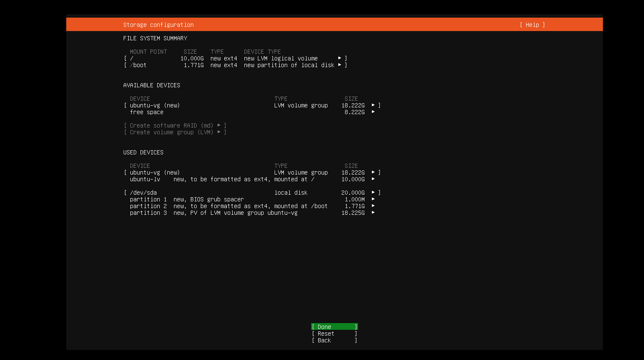
Task: Open the Help menu
Action: 532,25
